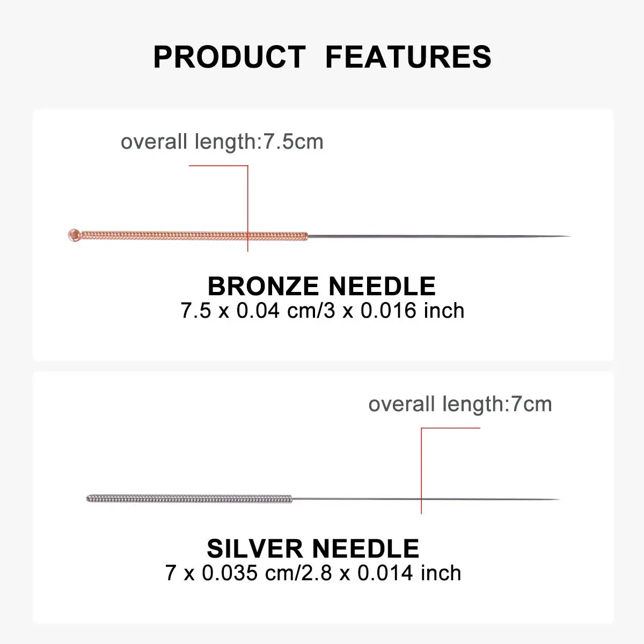Click the PRODUCT FEATURES heading

click(x=322, y=56)
